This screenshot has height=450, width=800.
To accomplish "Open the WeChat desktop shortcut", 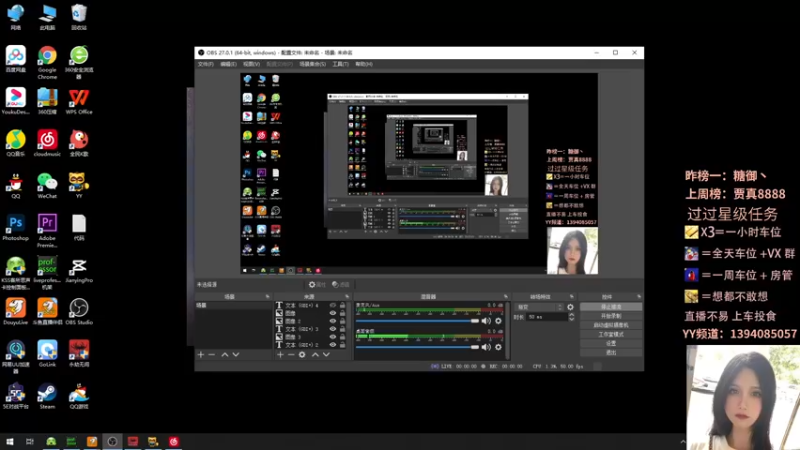I will pos(47,185).
